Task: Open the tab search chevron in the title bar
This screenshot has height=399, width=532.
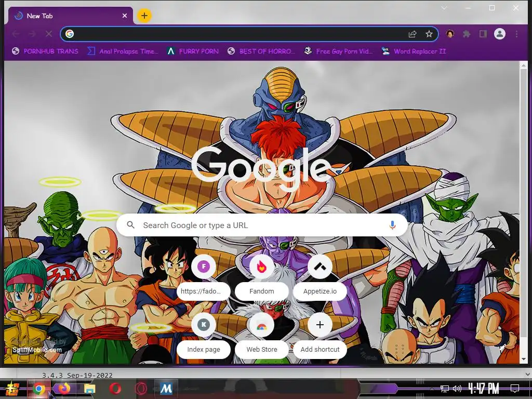Action: 444,8
